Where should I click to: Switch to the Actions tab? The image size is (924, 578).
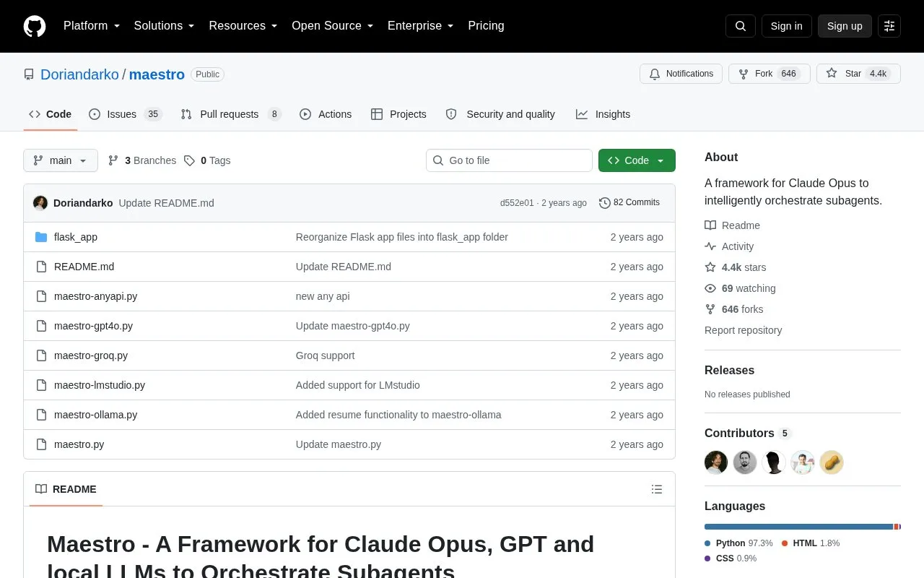(x=326, y=114)
